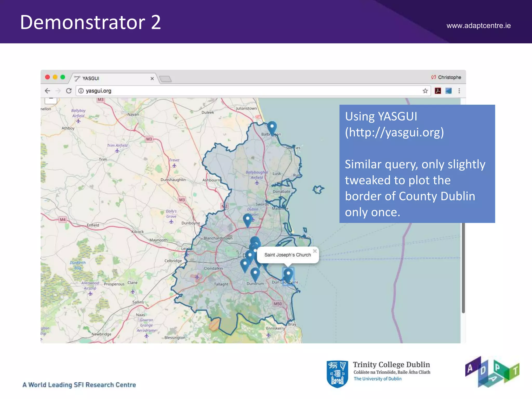The image size is (532, 399).
Task: Reload the yasgui.org page
Action: [x=69, y=91]
